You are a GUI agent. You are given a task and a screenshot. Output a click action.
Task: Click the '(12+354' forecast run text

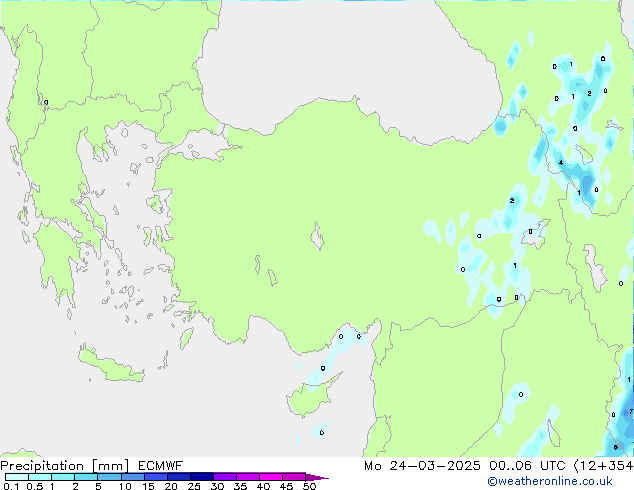(x=604, y=466)
